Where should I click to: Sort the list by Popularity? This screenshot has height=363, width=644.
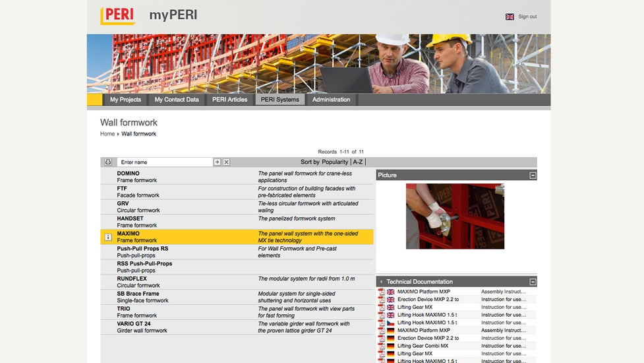click(335, 162)
